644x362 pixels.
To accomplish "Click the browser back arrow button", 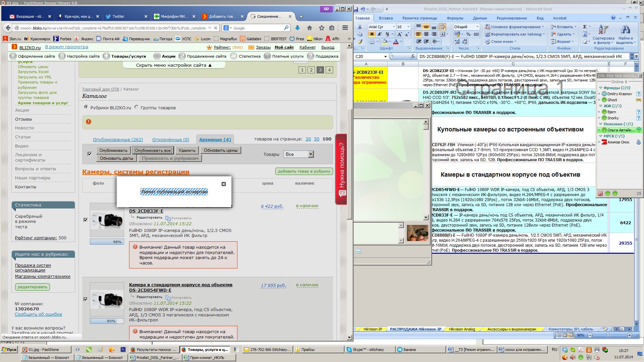I will [8, 28].
